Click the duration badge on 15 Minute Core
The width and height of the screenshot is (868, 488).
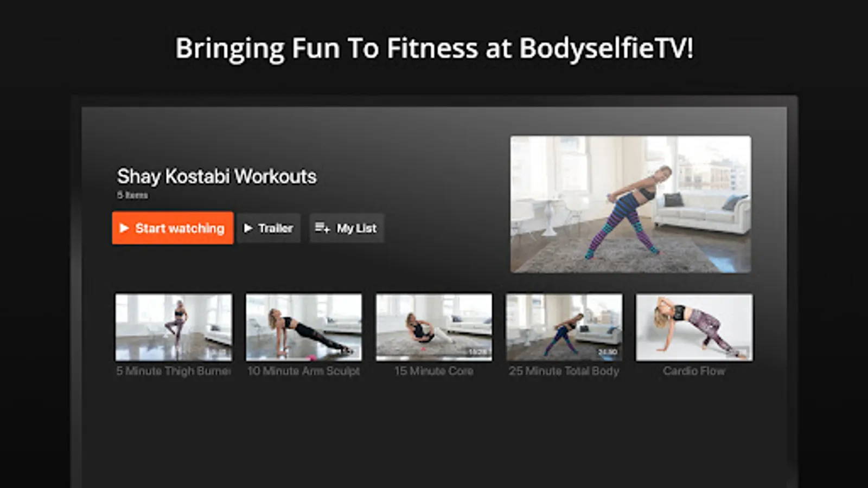point(478,352)
